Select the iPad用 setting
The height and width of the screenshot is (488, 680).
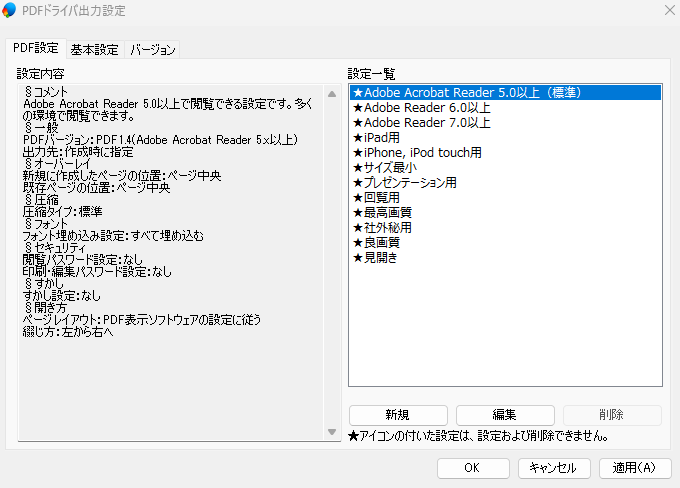(382, 137)
